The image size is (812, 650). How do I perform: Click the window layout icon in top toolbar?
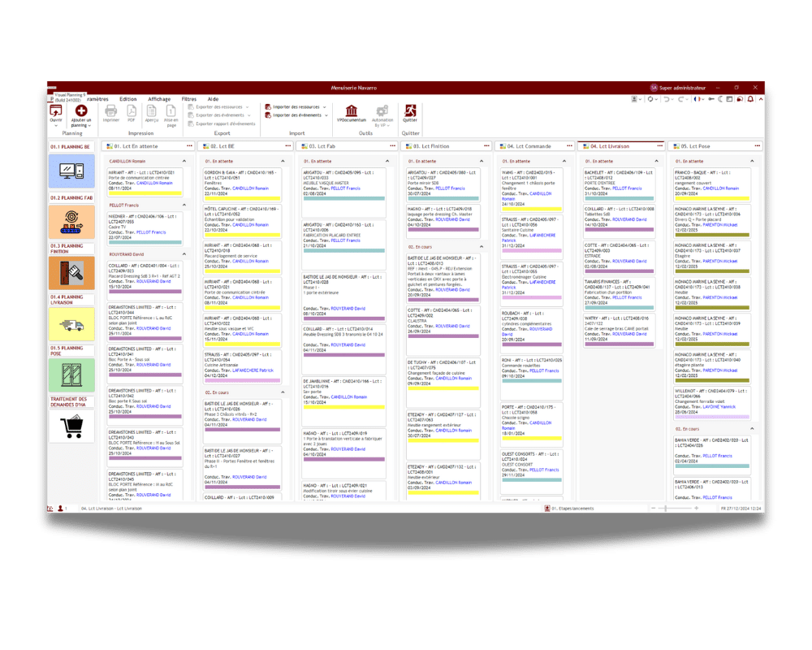[x=730, y=99]
